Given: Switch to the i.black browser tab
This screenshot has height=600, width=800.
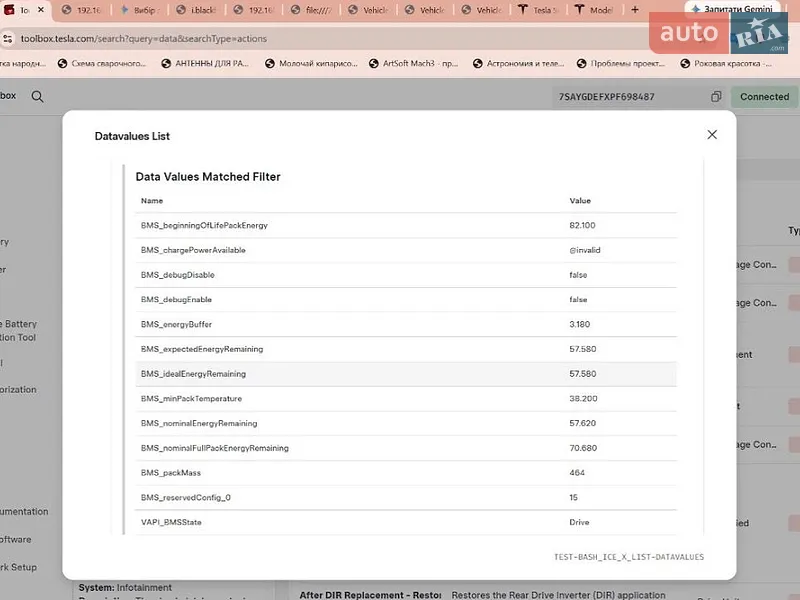Looking at the screenshot, I should tap(197, 10).
